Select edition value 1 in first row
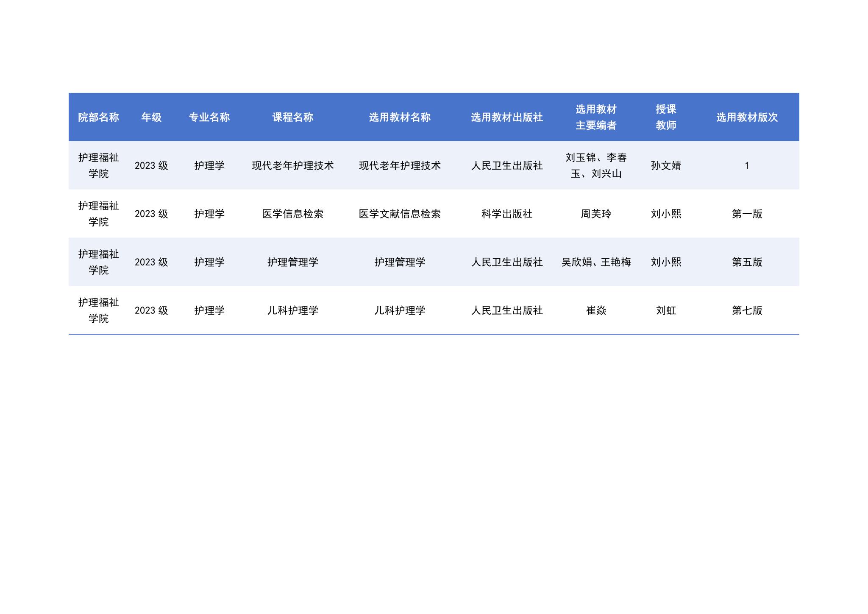 pos(747,166)
